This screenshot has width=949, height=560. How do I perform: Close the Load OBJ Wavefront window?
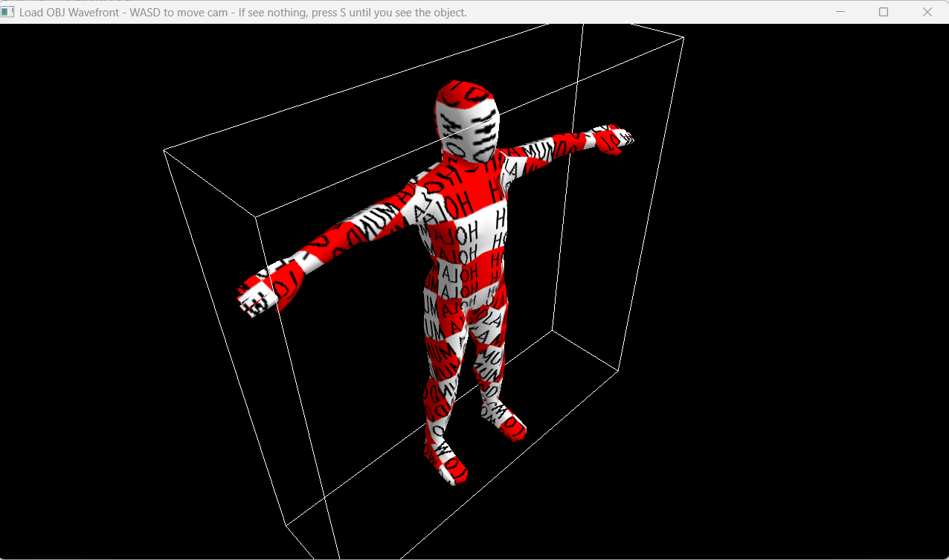click(x=927, y=12)
